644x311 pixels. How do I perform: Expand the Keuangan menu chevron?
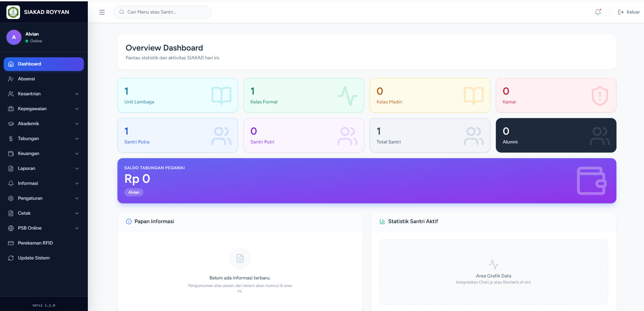point(77,154)
